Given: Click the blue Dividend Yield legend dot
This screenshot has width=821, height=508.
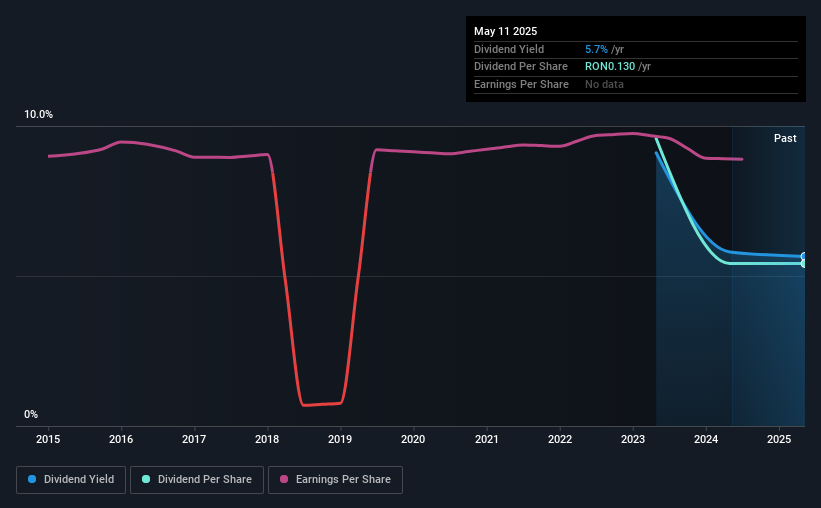Looking at the screenshot, I should click(32, 479).
